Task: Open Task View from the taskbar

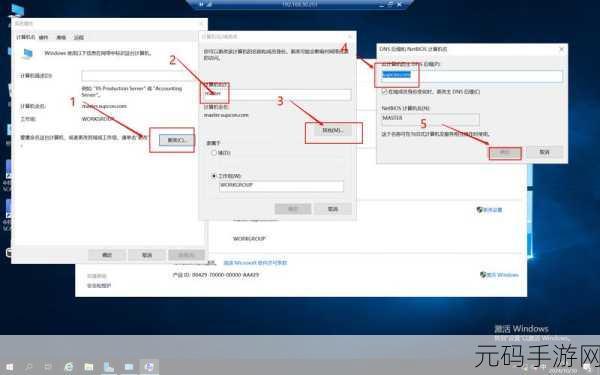Action: [48, 367]
